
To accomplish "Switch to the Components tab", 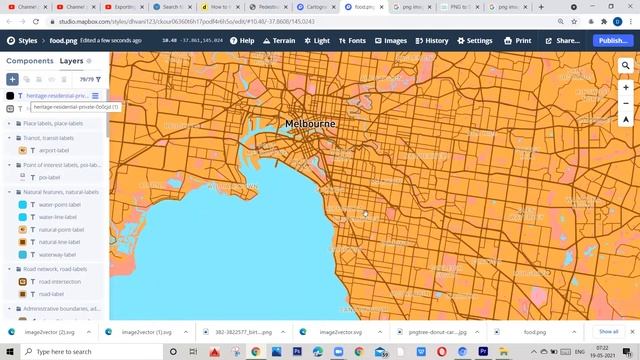I will (30, 61).
